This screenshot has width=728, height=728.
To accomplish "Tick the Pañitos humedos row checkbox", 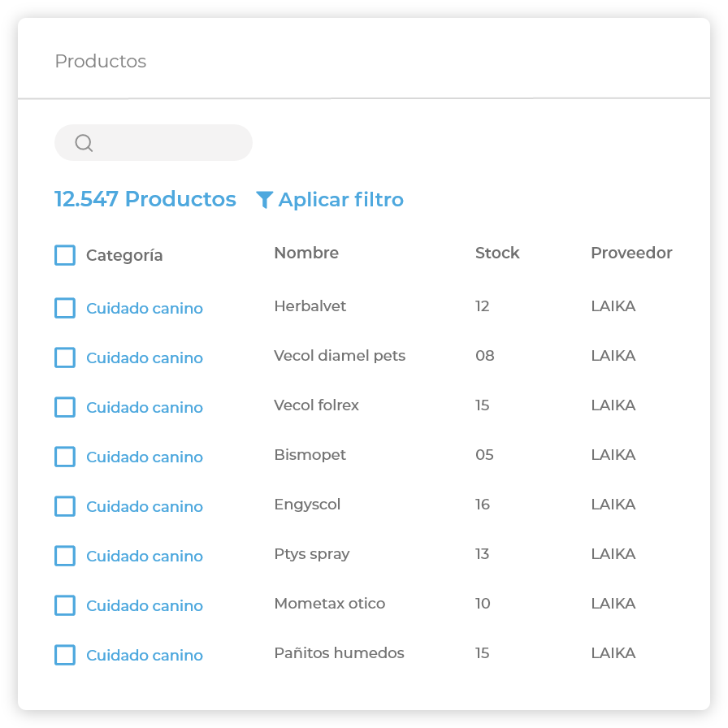I will 65,655.
